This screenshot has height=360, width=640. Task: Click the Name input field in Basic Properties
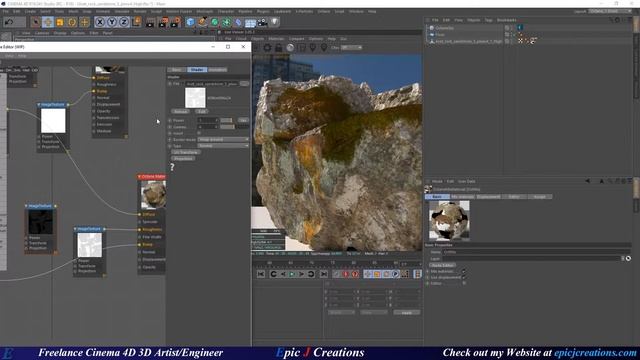(x=537, y=252)
